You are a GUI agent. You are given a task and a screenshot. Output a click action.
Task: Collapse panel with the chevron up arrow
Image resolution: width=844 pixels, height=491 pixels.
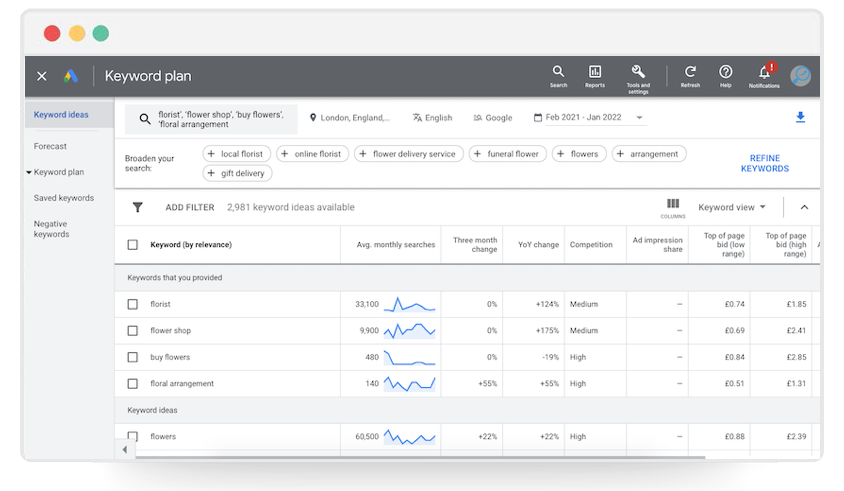(804, 207)
